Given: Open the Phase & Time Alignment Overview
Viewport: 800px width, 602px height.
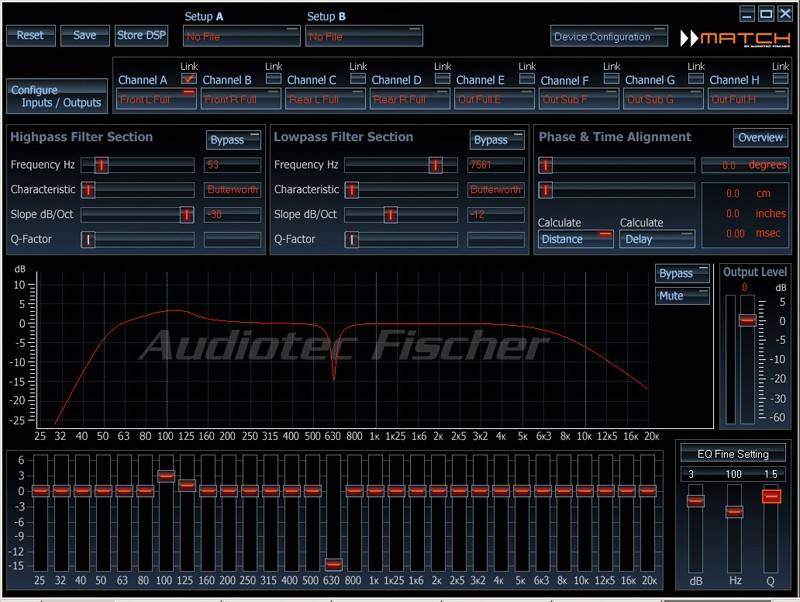Looking at the screenshot, I should (x=760, y=138).
